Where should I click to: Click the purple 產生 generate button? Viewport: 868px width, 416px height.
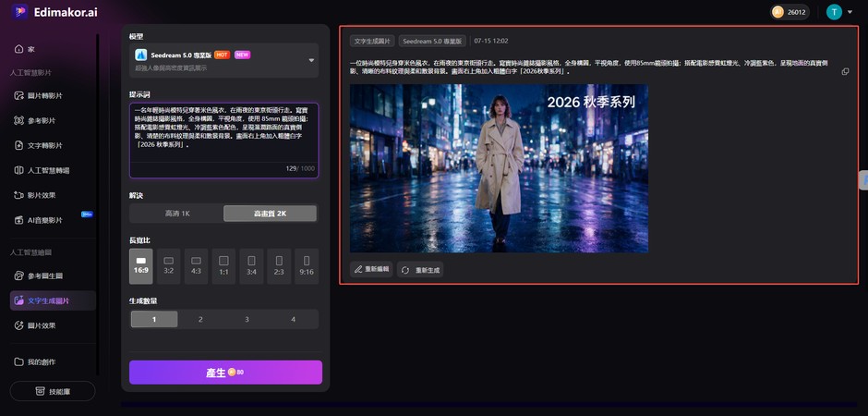pyautogui.click(x=225, y=373)
